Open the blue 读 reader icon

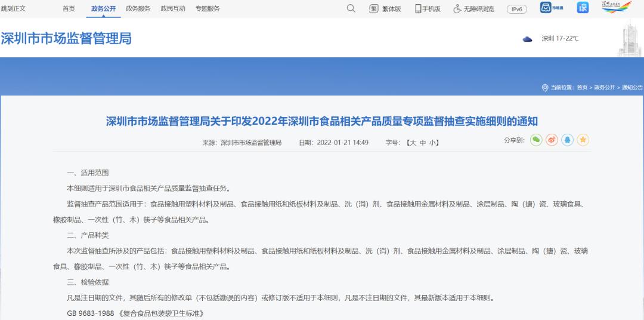click(x=582, y=8)
